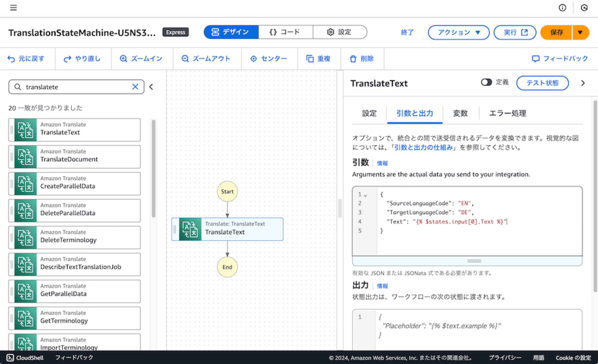Zoom in with ズームイン
598x364 pixels.
(x=141, y=59)
